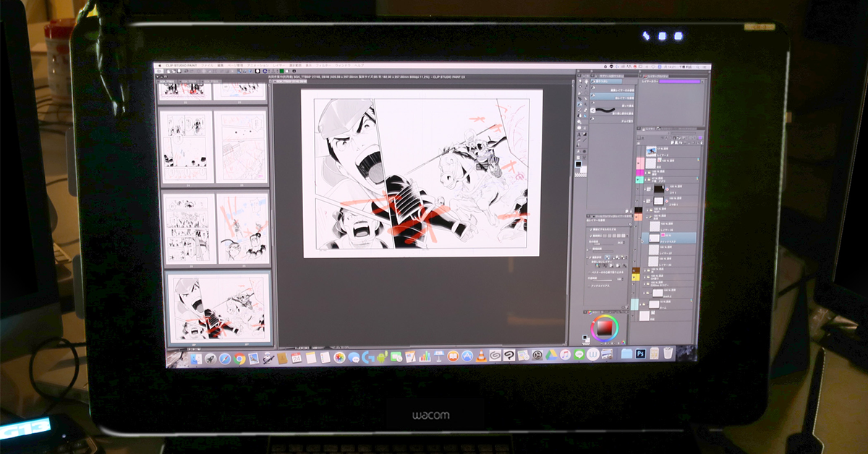
Task: Toggle visibility of レイヤー 26
Action: (x=636, y=261)
